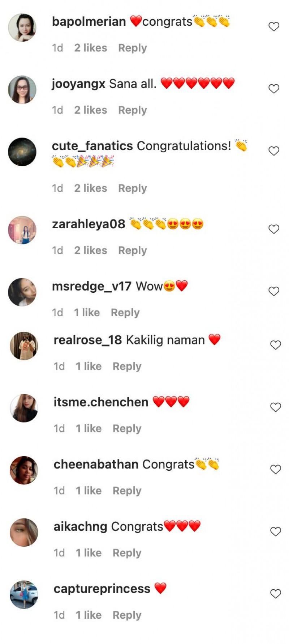The width and height of the screenshot is (289, 644).
Task: Heart zarahleya08's emoji comment
Action: [274, 229]
